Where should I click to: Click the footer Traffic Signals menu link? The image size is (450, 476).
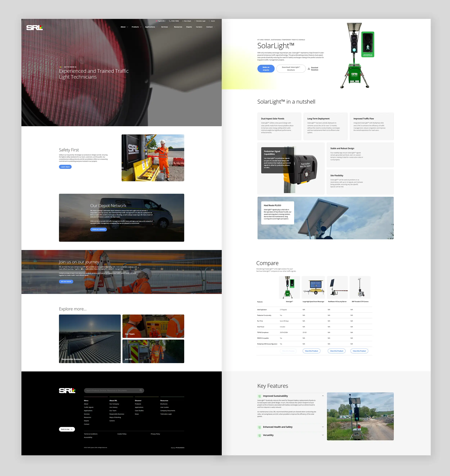coord(89,407)
